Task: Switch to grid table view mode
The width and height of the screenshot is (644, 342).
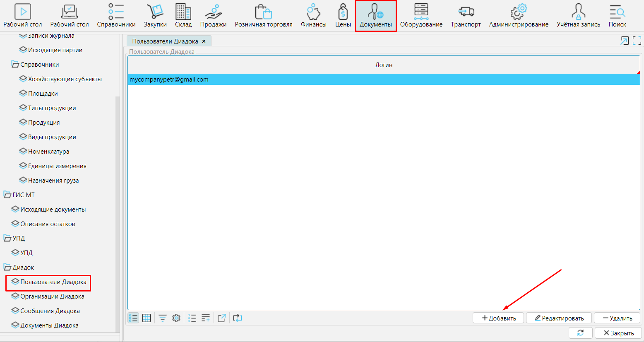Action: 147,318
